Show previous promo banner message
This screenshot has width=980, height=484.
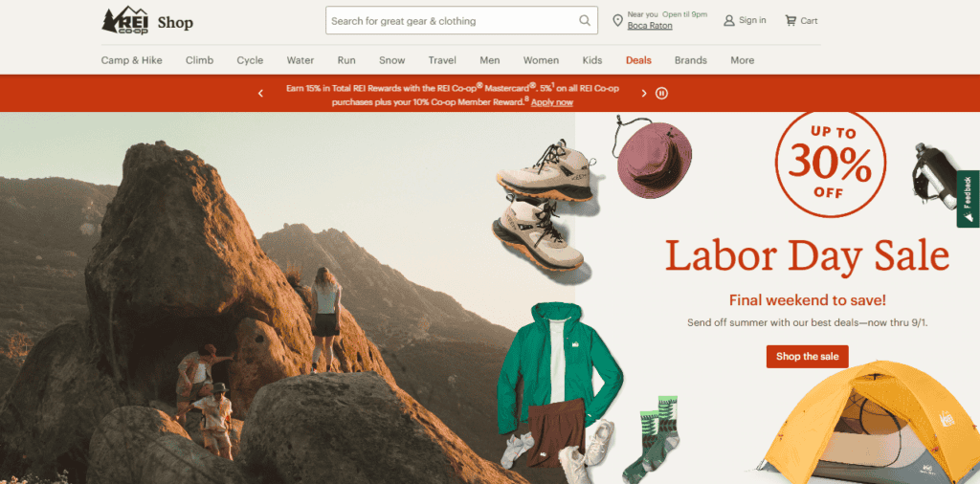pos(260,94)
